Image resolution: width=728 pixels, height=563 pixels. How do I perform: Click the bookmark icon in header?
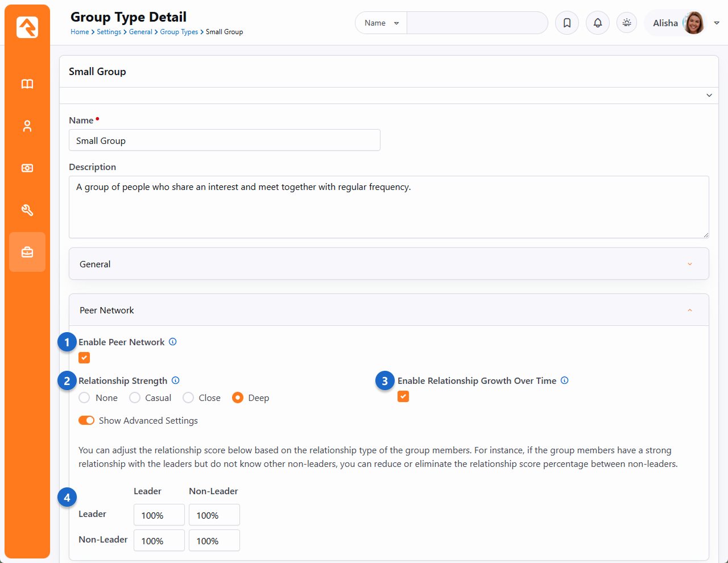tap(567, 23)
